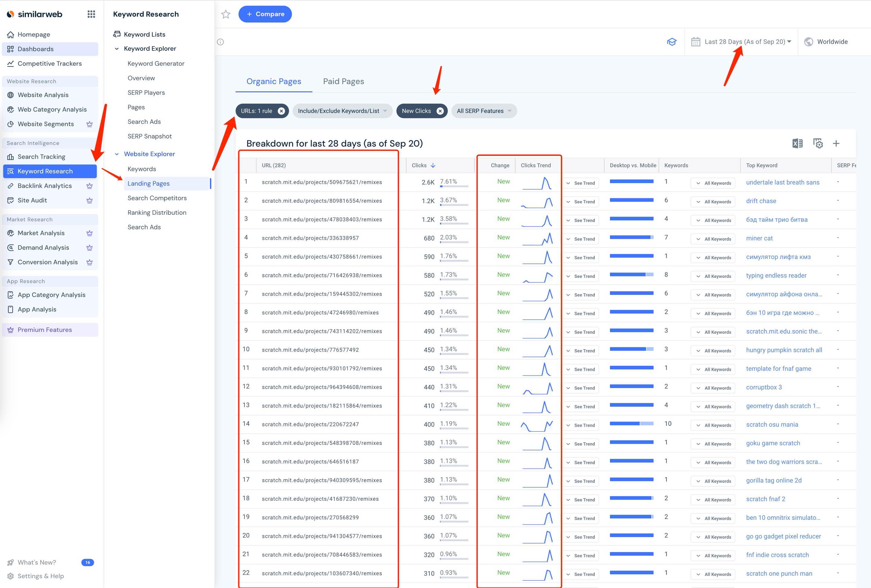871x588 pixels.
Task: Open the undertale last breath sans keyword
Action: pos(783,182)
